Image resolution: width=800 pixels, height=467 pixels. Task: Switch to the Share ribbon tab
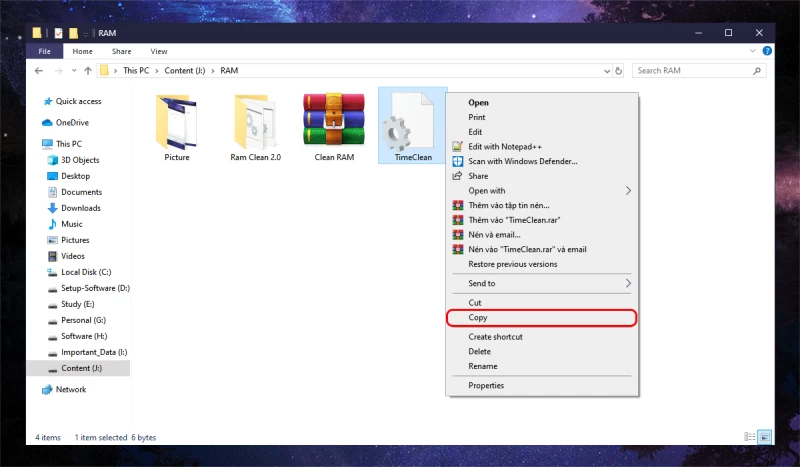click(x=121, y=51)
